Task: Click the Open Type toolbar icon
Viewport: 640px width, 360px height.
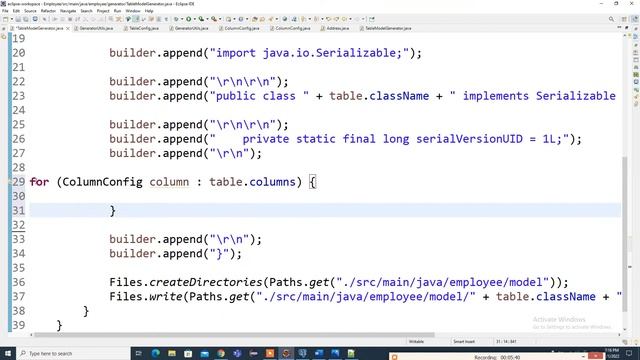Action: pyautogui.click(x=255, y=19)
